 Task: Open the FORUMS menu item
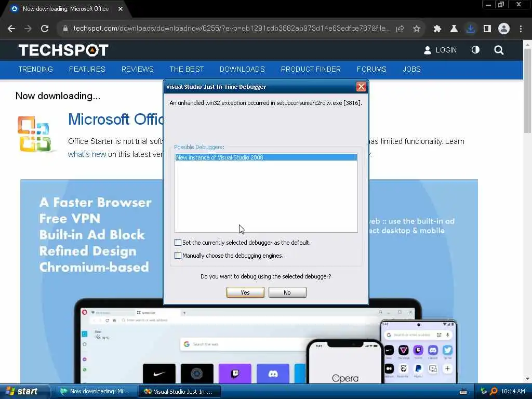click(371, 69)
